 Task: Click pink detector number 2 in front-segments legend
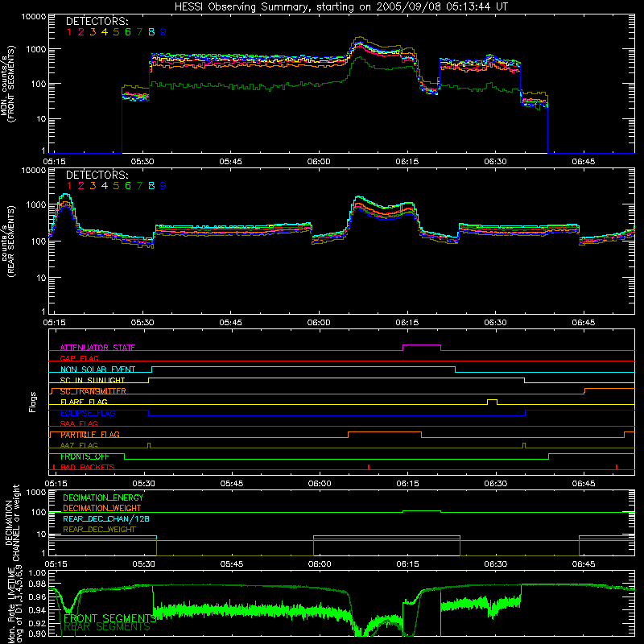click(x=81, y=32)
